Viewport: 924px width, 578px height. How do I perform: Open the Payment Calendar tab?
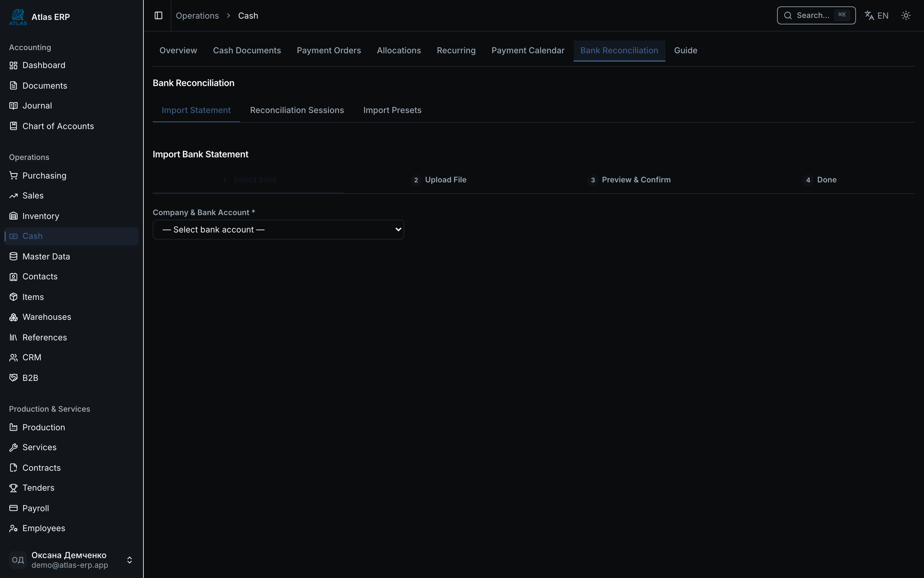528,50
